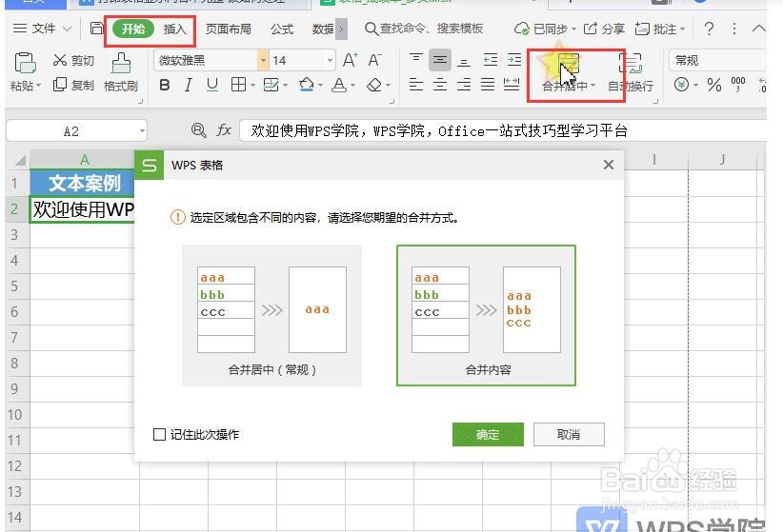Select cell A1 labeled 文本案例
This screenshot has width=783, height=532.
[x=82, y=183]
